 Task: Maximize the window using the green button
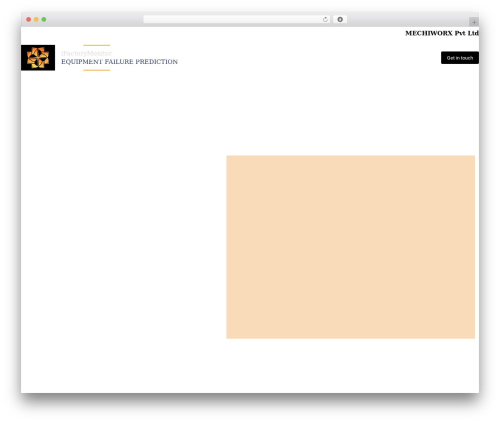(44, 19)
